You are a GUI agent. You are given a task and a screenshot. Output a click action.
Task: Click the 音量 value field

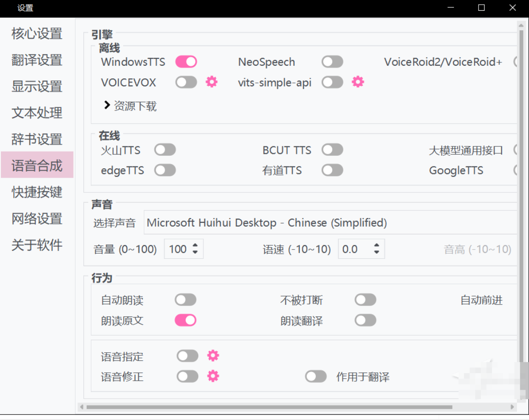click(x=183, y=249)
